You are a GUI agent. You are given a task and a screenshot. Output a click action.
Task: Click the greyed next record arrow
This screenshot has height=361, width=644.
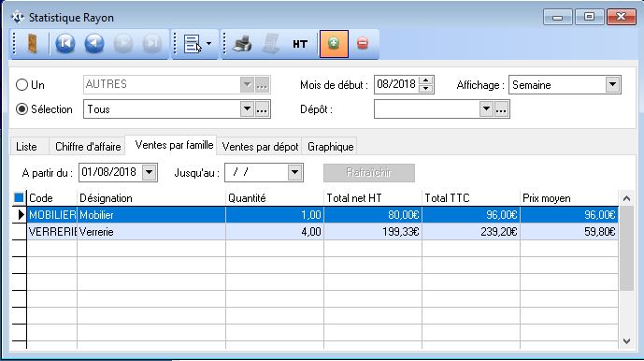coord(123,44)
